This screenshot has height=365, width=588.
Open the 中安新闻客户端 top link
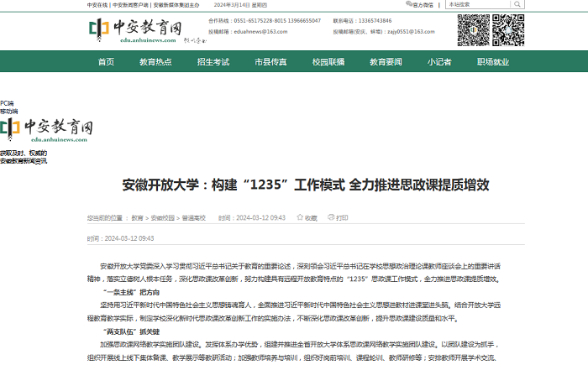pos(130,5)
